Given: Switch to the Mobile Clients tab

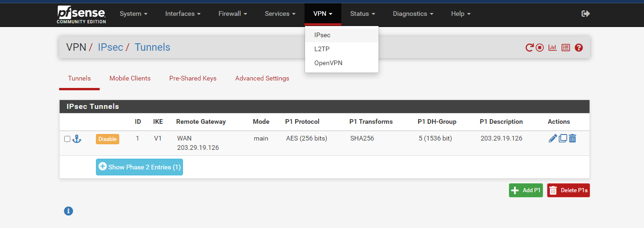Looking at the screenshot, I should click(x=130, y=78).
